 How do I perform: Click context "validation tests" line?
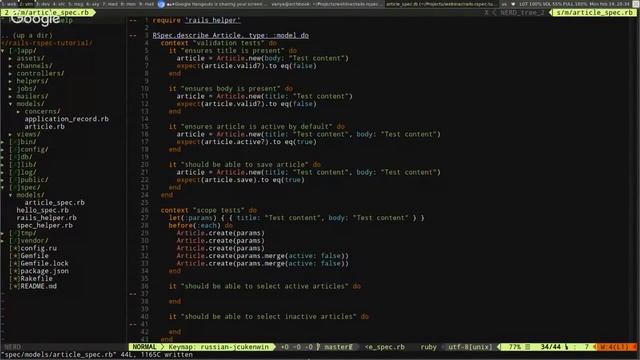[x=219, y=43]
